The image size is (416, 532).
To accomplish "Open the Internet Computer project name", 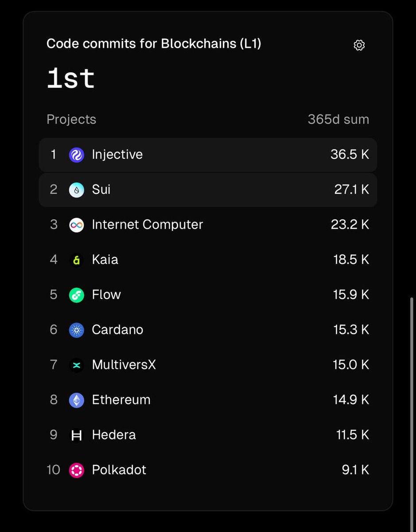I will (147, 224).
